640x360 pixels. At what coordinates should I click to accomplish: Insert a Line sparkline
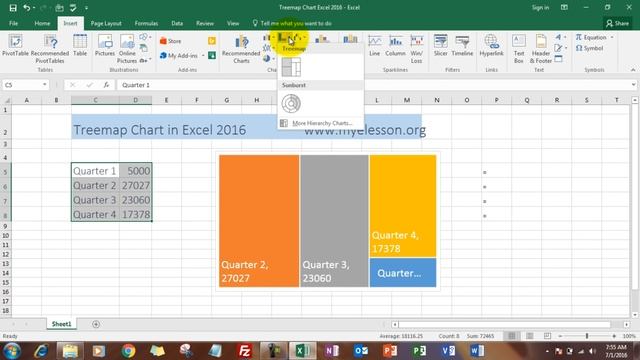[x=374, y=45]
